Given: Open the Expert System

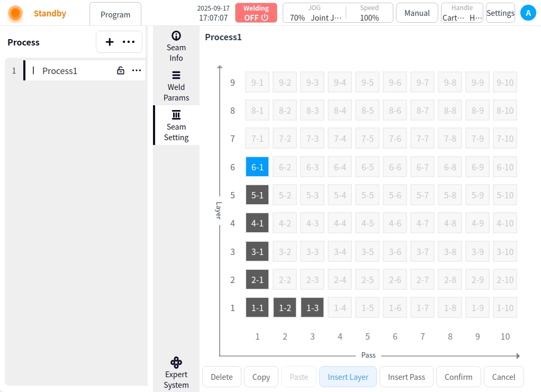Looking at the screenshot, I should click(176, 373).
